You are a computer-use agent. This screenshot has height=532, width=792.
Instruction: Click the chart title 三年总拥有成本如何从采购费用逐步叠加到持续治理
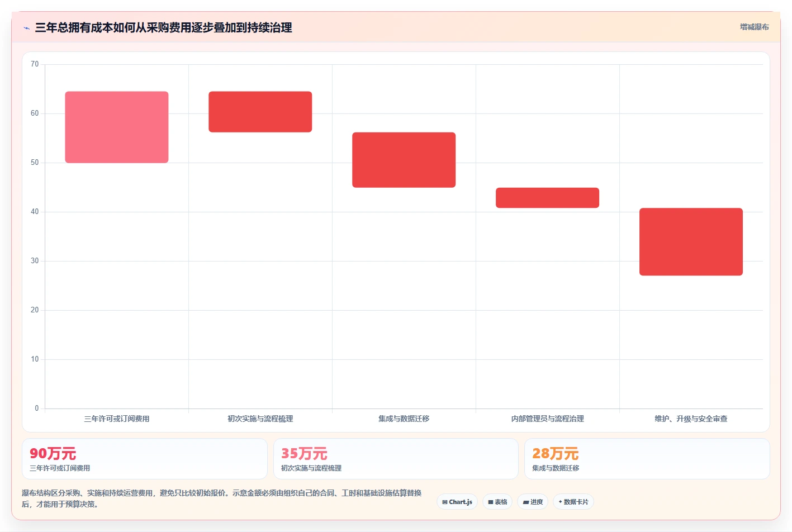[x=164, y=28]
